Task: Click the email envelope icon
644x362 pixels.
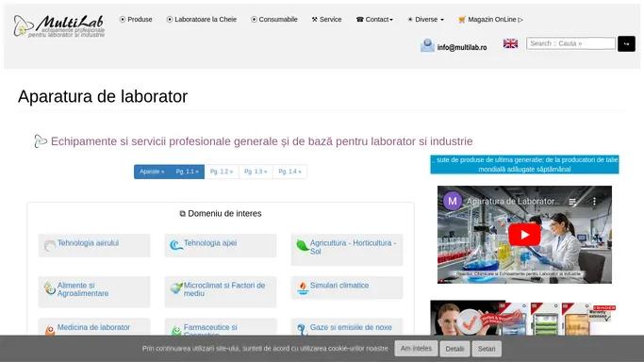Action: (427, 45)
